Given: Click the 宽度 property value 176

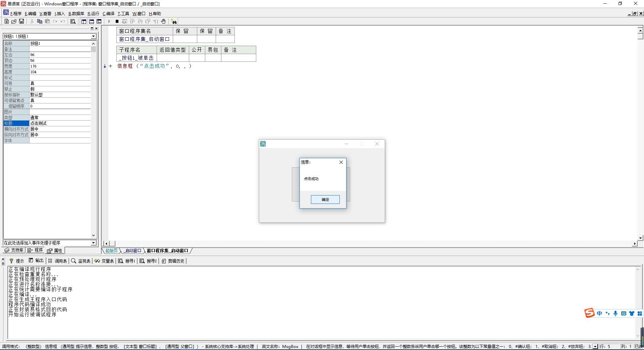Looking at the screenshot, I should point(60,66).
